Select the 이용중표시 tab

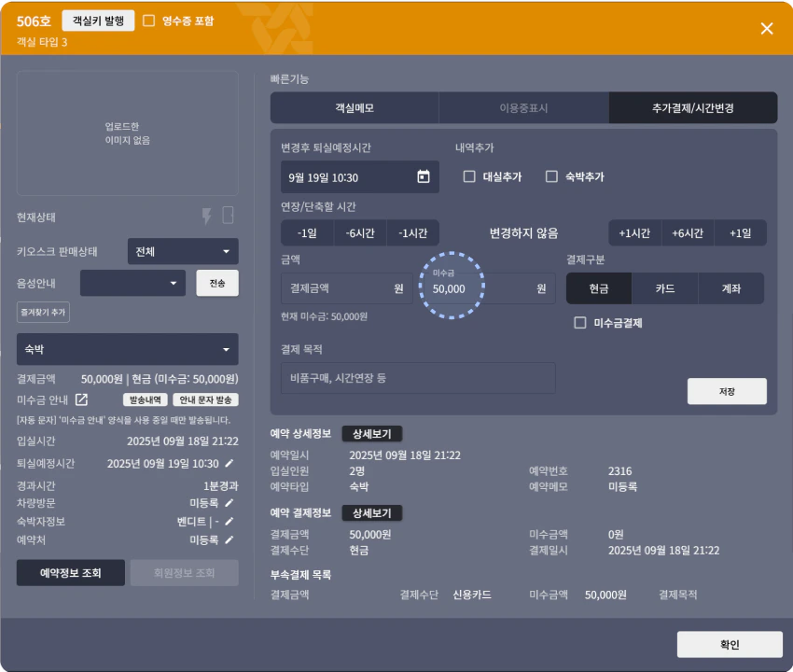tap(524, 107)
